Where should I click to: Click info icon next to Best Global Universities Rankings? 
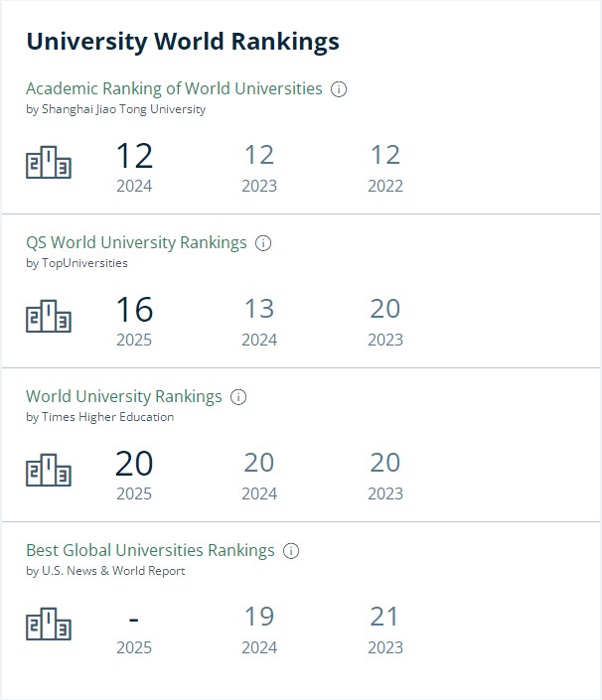[x=291, y=551]
